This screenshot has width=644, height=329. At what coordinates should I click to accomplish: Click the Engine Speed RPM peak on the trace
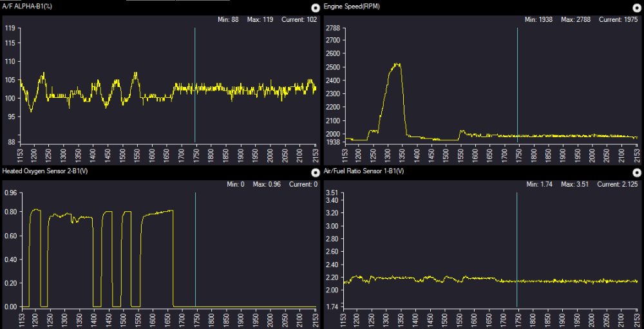click(x=396, y=64)
